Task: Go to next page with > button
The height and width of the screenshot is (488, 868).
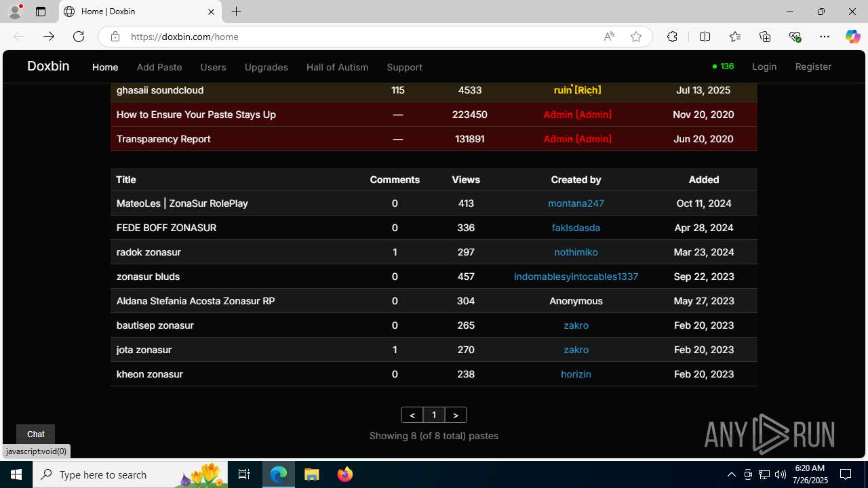Action: pos(456,415)
